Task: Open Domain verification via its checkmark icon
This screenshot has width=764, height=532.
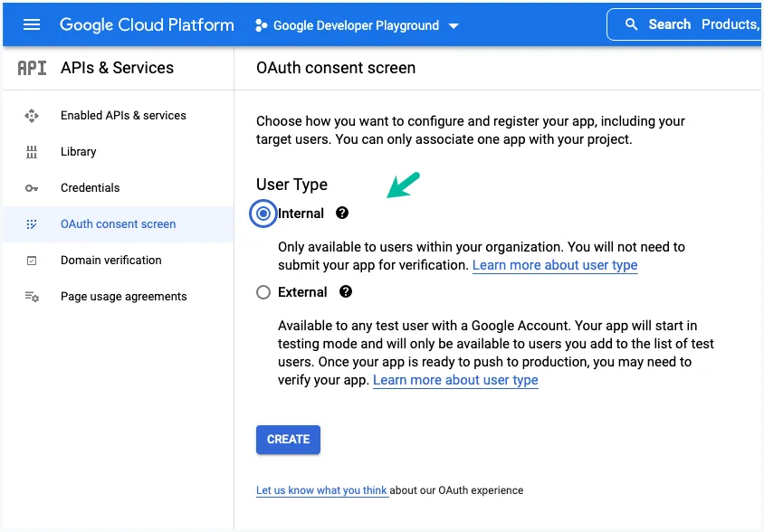Action: (30, 260)
